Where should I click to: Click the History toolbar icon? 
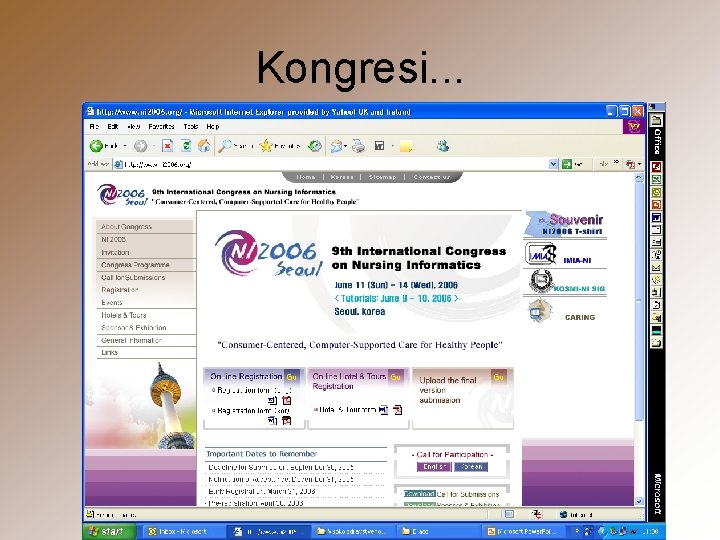pos(315,146)
